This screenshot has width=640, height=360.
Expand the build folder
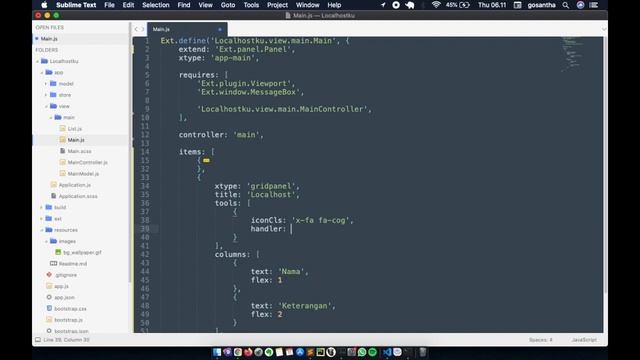click(42, 207)
